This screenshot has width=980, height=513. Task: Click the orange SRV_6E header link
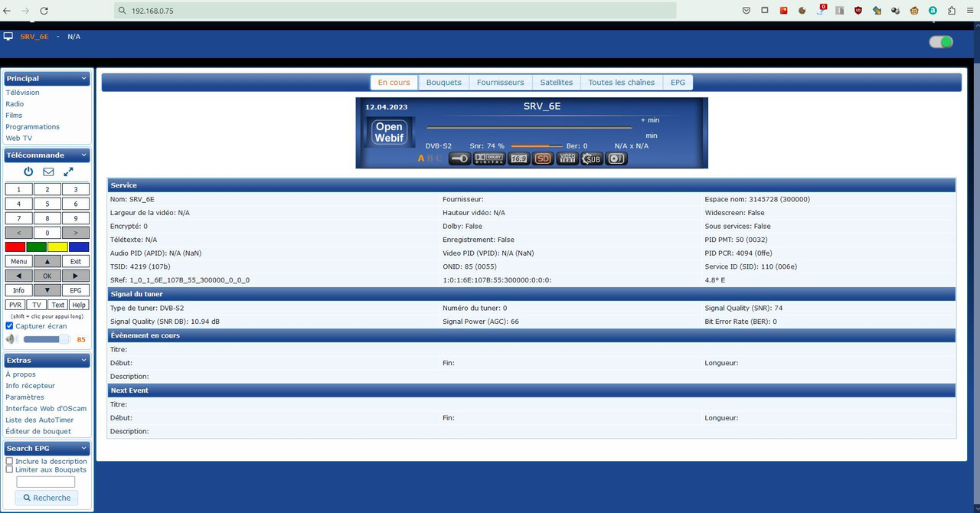pyautogui.click(x=34, y=37)
